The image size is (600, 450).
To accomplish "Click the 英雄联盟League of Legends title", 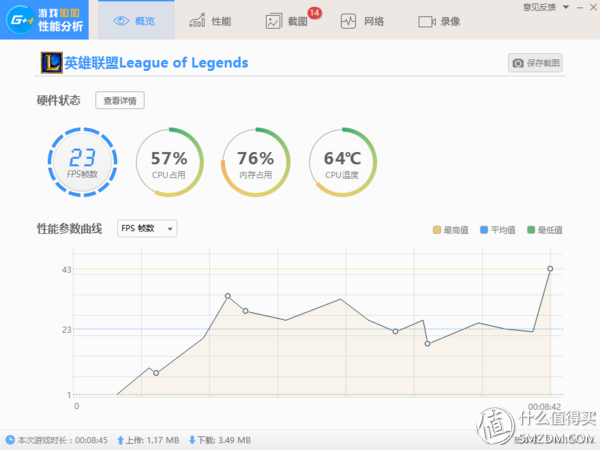I will (156, 63).
